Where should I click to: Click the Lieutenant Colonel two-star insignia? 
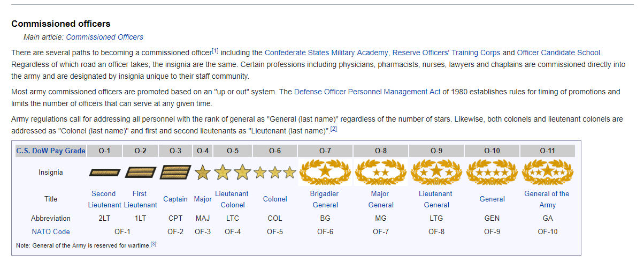point(233,172)
